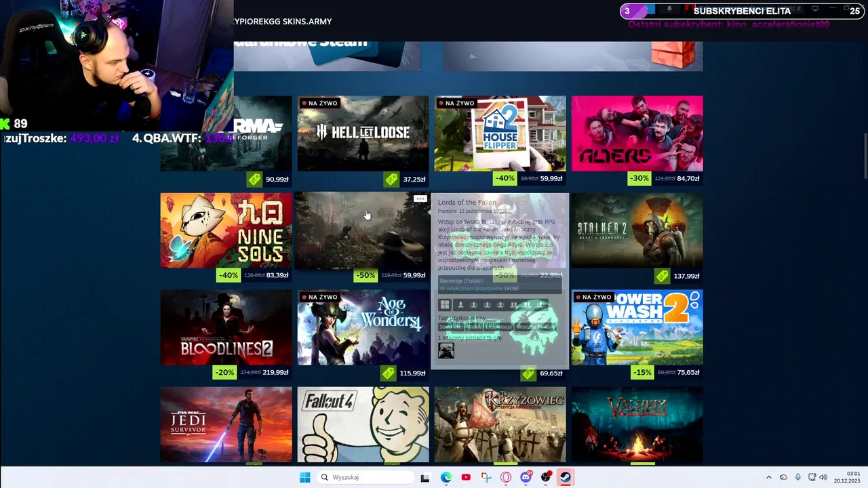Image resolution: width=868 pixels, height=488 pixels.
Task: Open The Alters game card
Action: click(x=637, y=133)
